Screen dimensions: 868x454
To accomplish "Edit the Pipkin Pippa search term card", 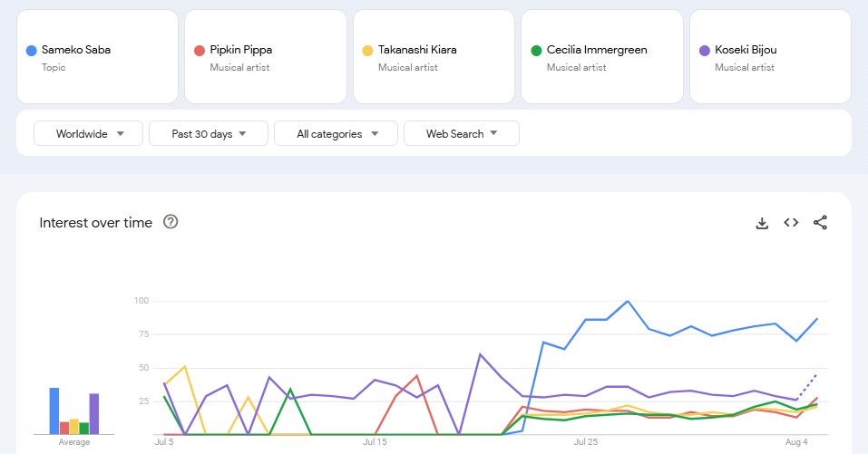I will coord(266,57).
